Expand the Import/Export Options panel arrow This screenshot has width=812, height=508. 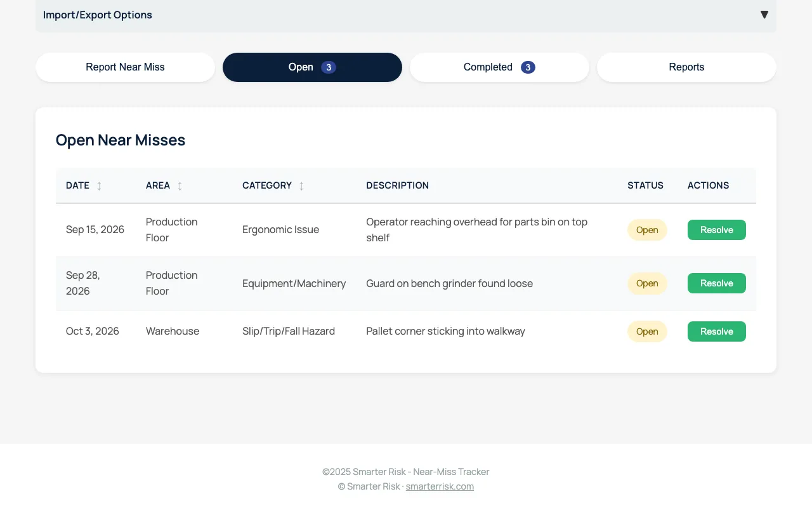(x=764, y=15)
